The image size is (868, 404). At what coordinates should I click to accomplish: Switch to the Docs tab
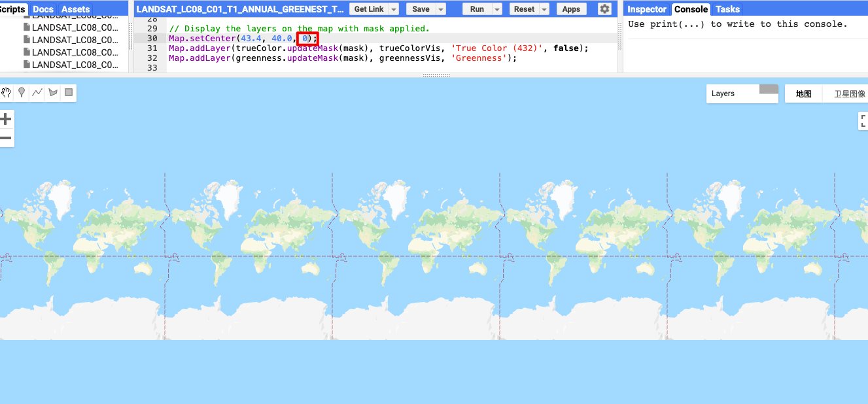[43, 9]
